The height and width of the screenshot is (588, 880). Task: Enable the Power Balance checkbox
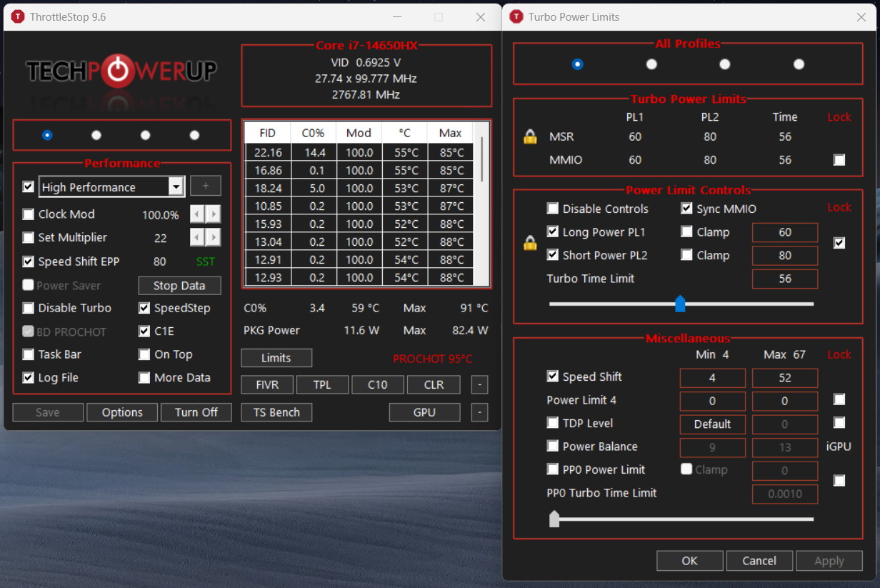click(553, 446)
